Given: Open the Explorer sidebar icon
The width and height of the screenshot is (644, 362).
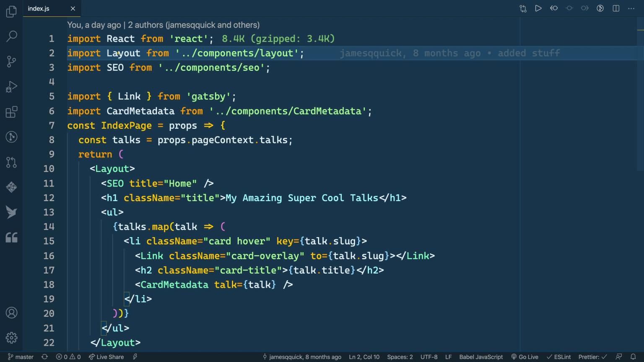Looking at the screenshot, I should (x=11, y=11).
